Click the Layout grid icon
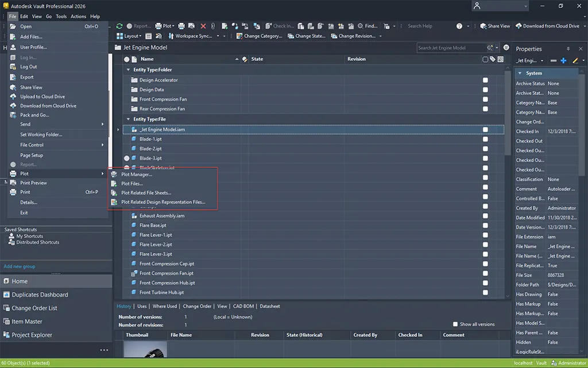This screenshot has height=368, width=588. 119,36
